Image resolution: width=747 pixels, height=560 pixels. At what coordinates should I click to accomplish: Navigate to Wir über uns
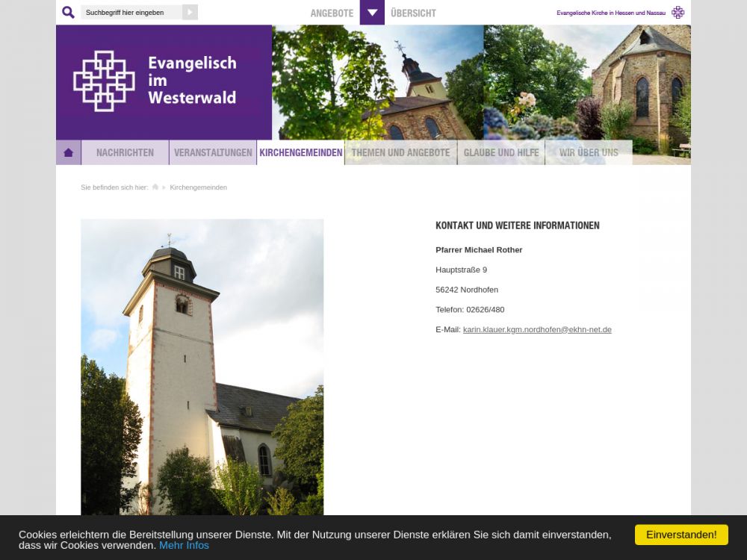coord(589,152)
